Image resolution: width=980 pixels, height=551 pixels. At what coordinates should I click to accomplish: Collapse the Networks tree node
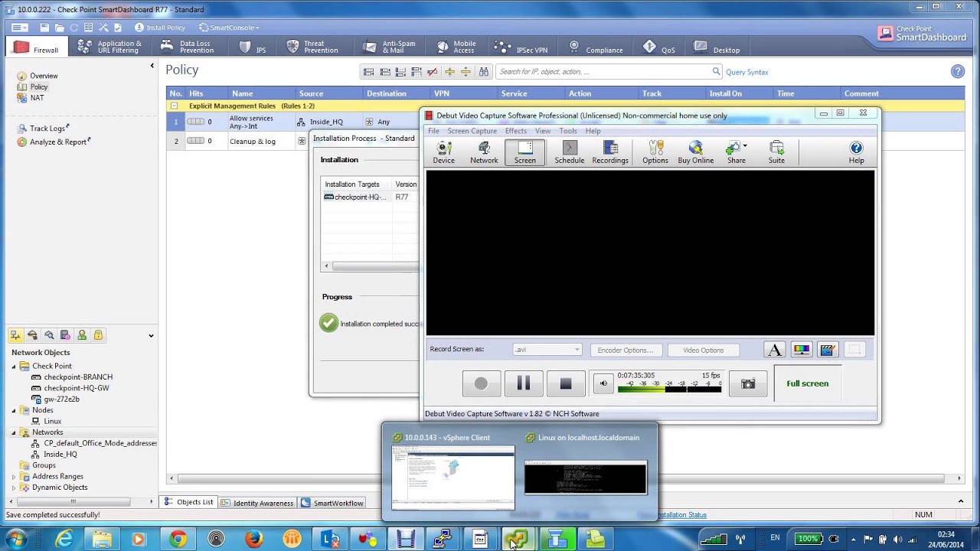tap(14, 433)
